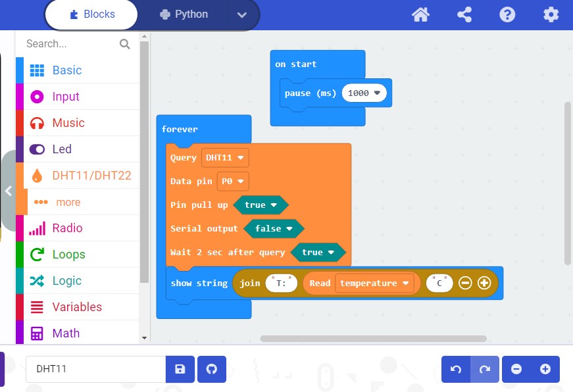Click the project name DHT11 field

96,369
